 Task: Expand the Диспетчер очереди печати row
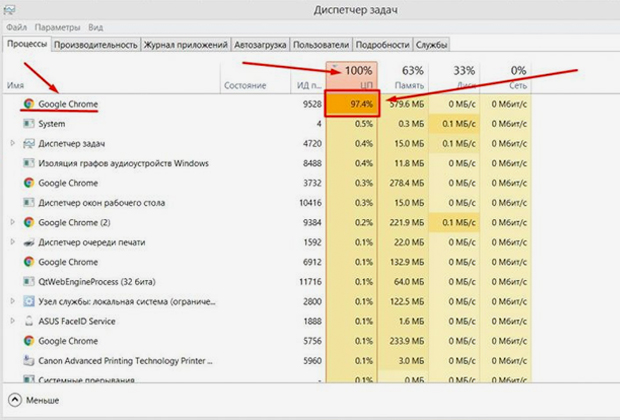12,242
